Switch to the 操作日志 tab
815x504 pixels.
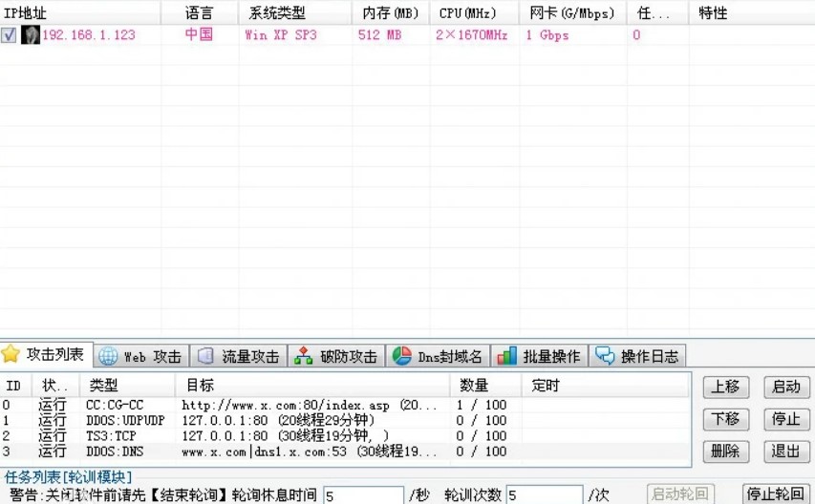[637, 356]
